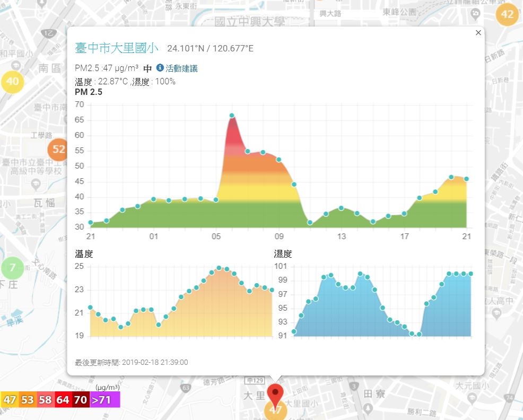Click the red location pin on the map

point(275,395)
